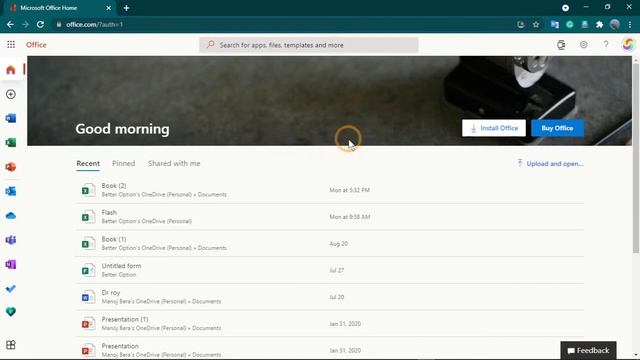Click Upload and open link
The height and width of the screenshot is (360, 640).
coord(550,164)
